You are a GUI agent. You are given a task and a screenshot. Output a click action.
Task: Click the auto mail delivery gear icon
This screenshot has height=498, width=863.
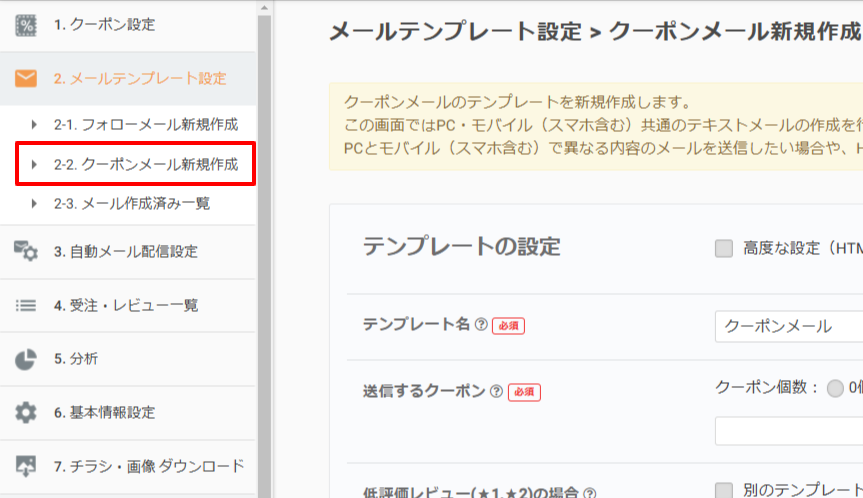(26, 251)
